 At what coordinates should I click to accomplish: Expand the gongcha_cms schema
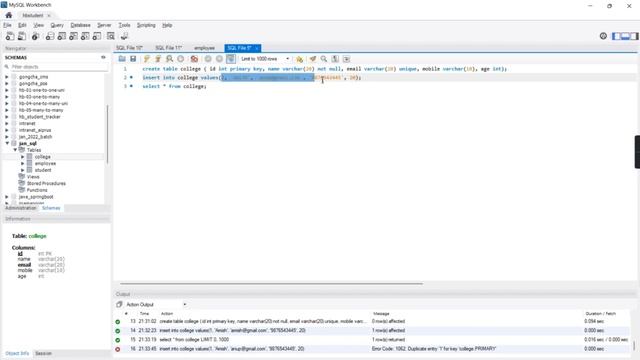(7, 77)
